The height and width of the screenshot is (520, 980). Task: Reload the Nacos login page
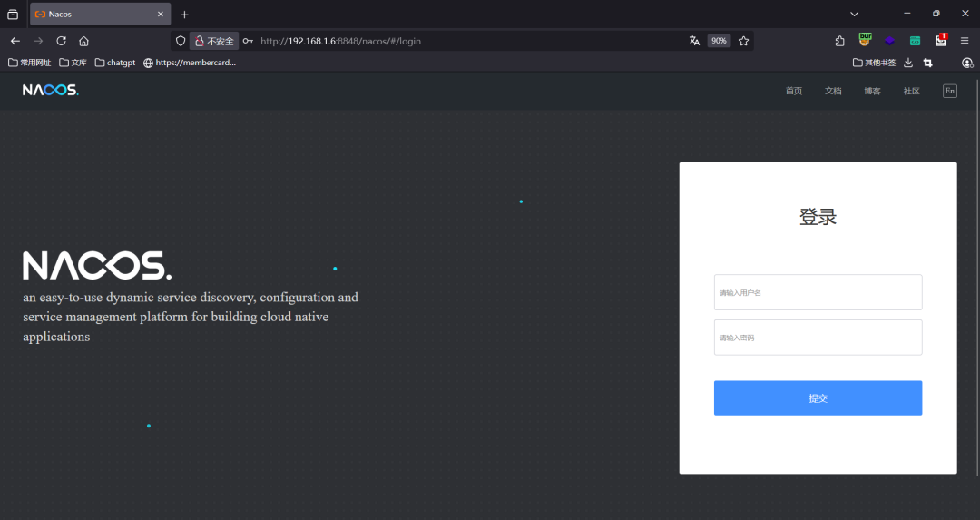pos(62,41)
